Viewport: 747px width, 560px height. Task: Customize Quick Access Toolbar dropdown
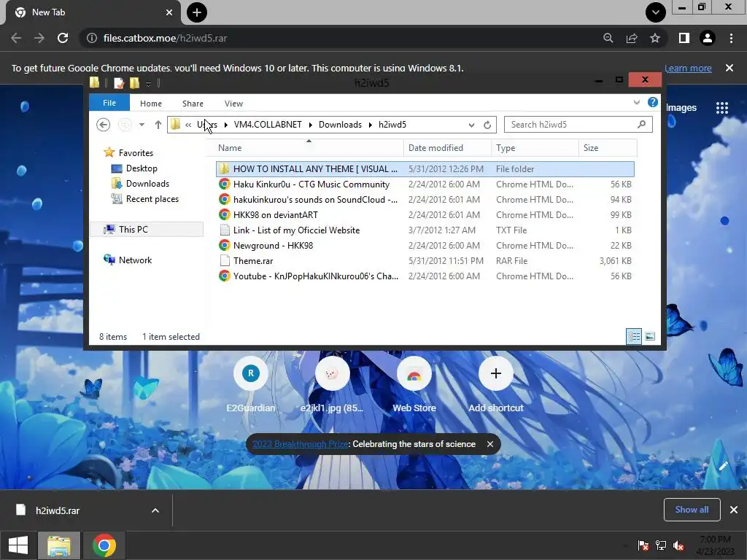pos(148,84)
